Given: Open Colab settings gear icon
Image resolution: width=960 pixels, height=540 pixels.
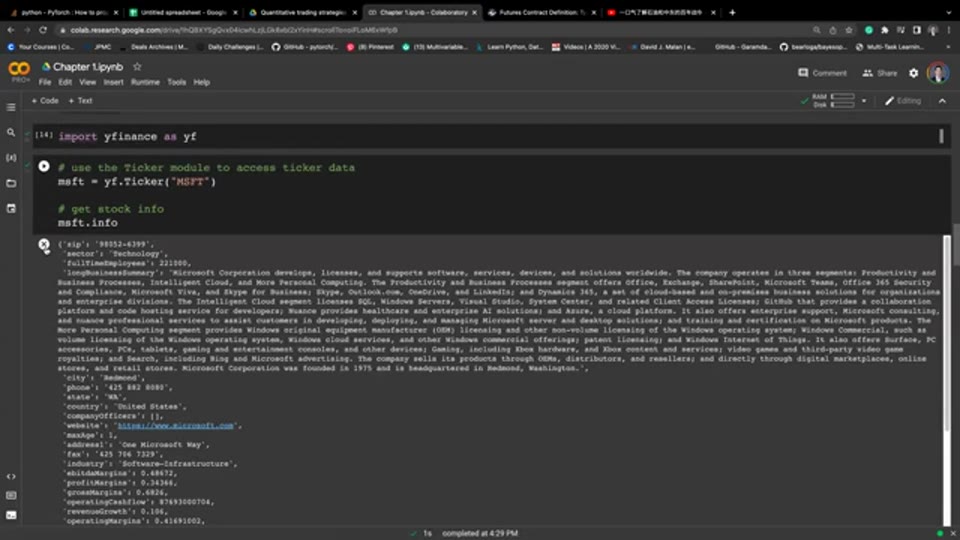Looking at the screenshot, I should [913, 73].
